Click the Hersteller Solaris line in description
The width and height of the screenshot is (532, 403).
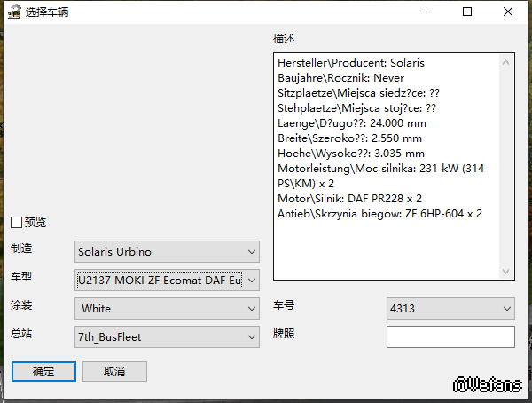351,63
